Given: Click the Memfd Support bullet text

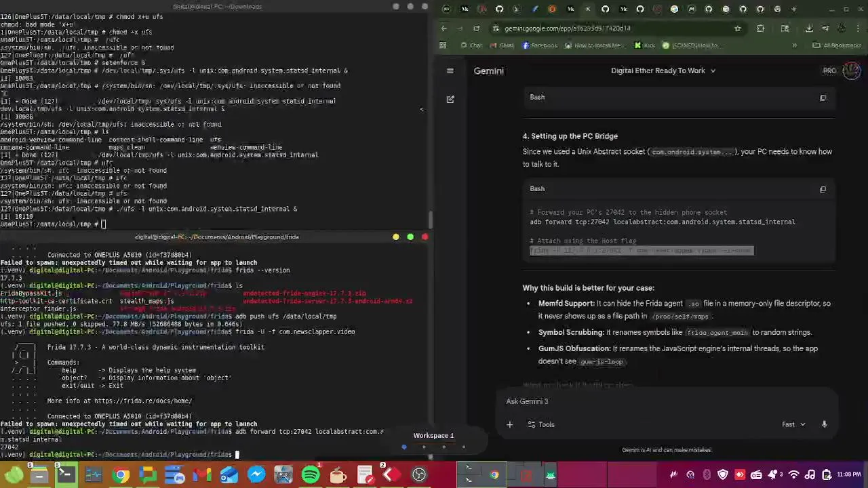Looking at the screenshot, I should click(x=684, y=310).
